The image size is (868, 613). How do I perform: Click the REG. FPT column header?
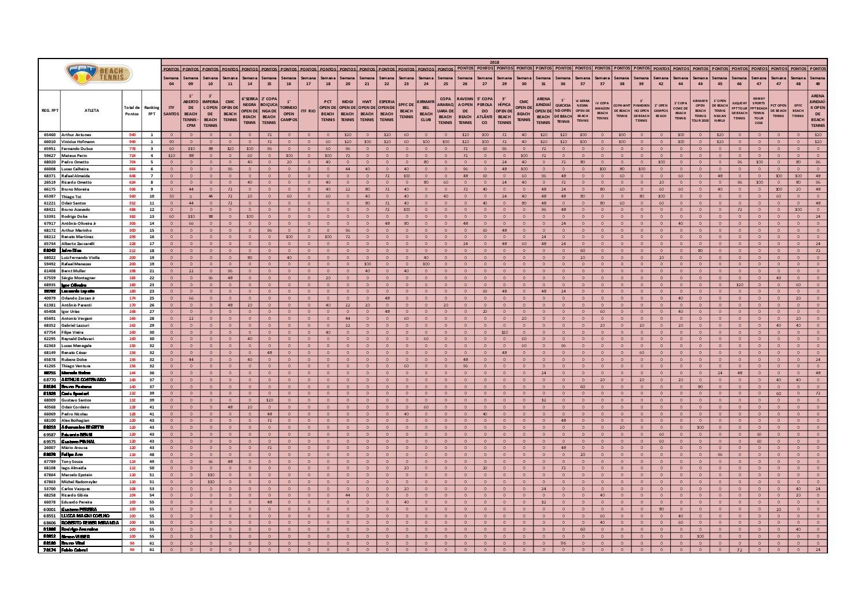[50, 110]
